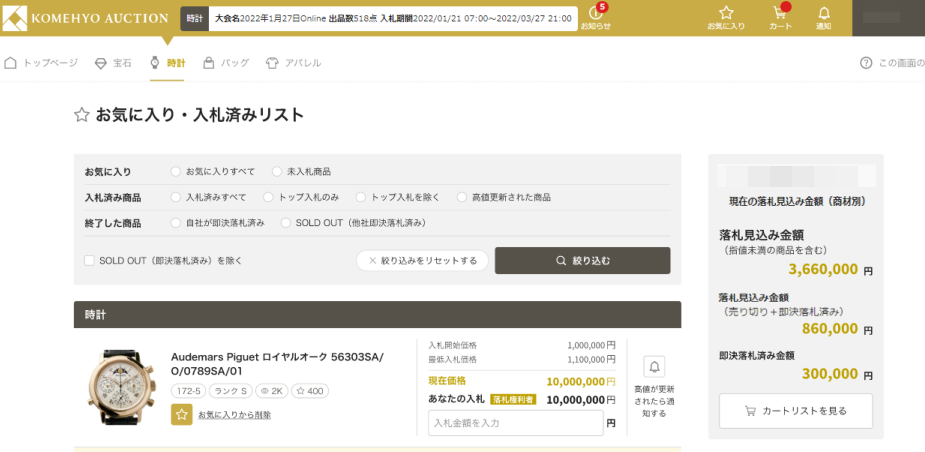
Task: Select お気に入りすべて radio option
Action: coord(175,172)
